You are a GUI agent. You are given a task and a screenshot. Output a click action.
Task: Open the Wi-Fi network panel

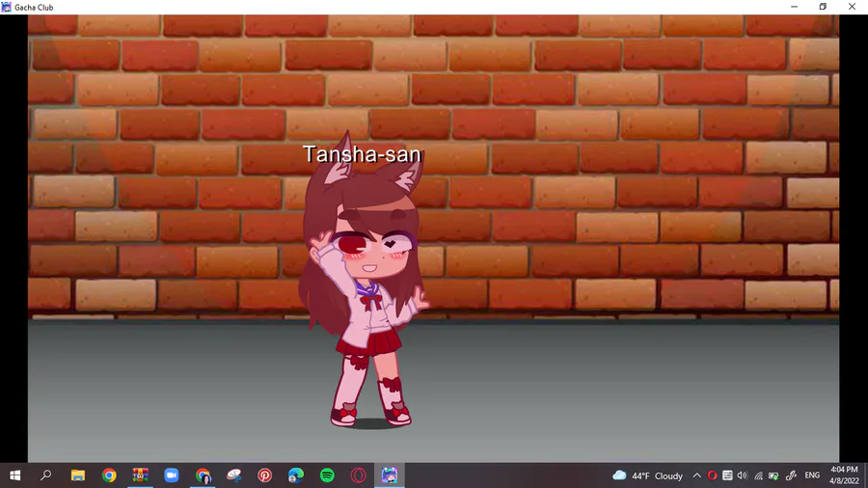pos(758,475)
